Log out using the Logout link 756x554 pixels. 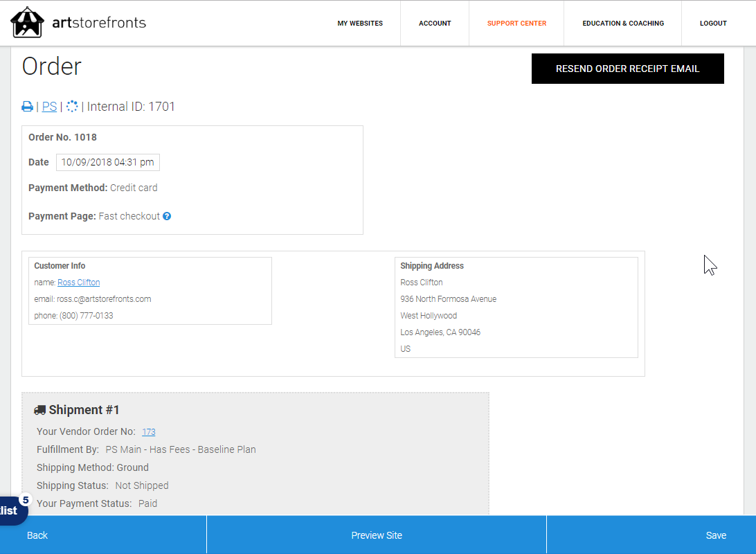713,24
